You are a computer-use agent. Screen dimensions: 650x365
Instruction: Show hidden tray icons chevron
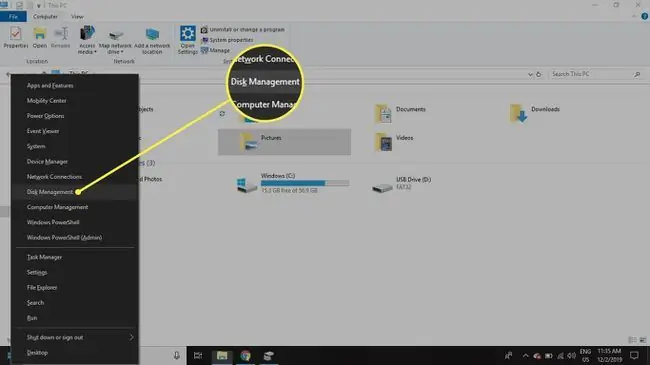(525, 355)
